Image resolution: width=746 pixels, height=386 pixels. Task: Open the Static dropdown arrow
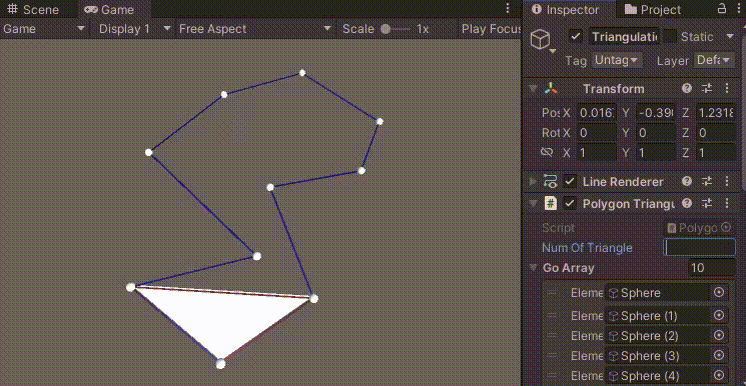[730, 37]
